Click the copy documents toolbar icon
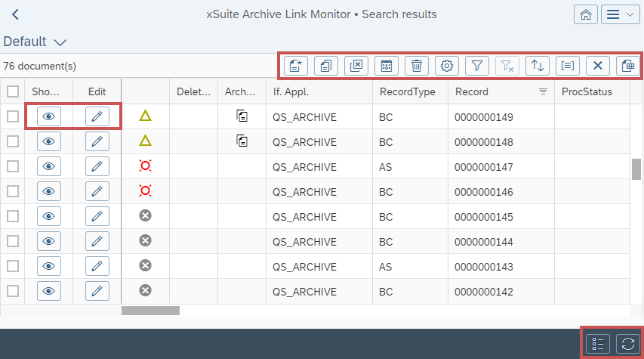 tap(326, 66)
